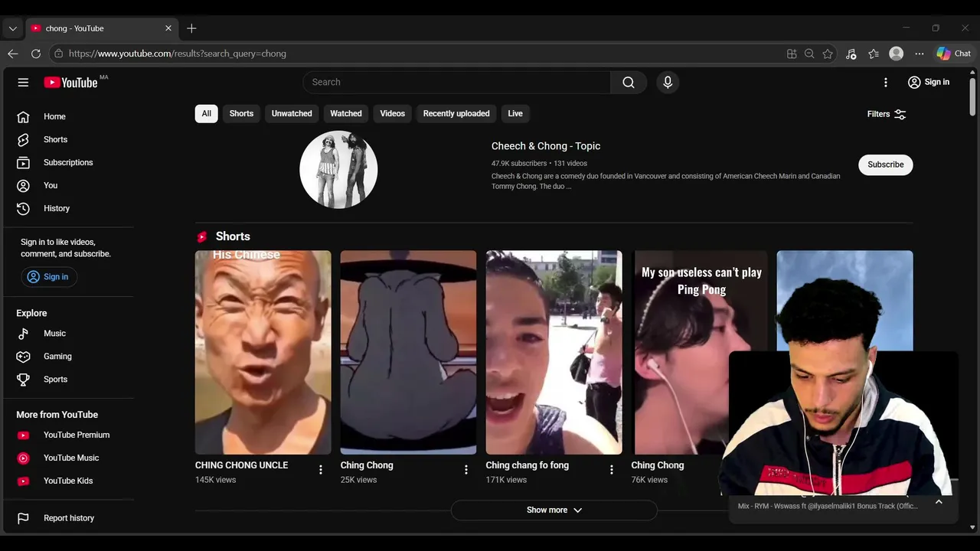The height and width of the screenshot is (551, 980).
Task: Click the browser address bar URL
Action: pyautogui.click(x=177, y=54)
